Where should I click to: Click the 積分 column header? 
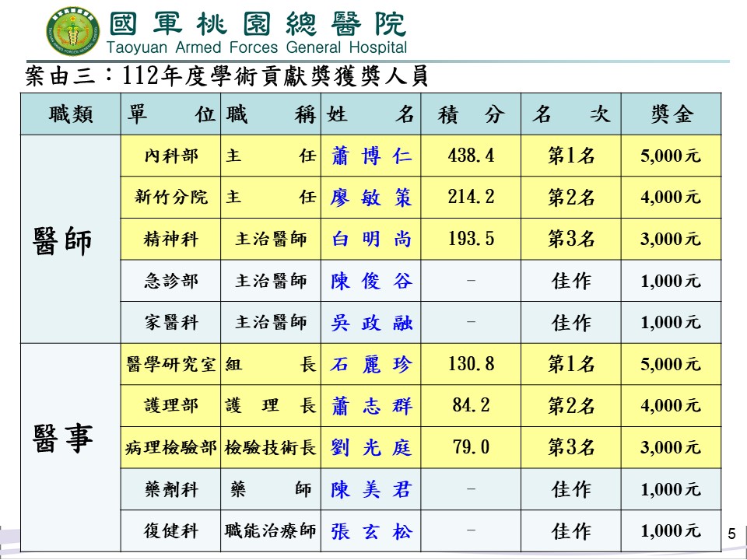[x=471, y=114]
